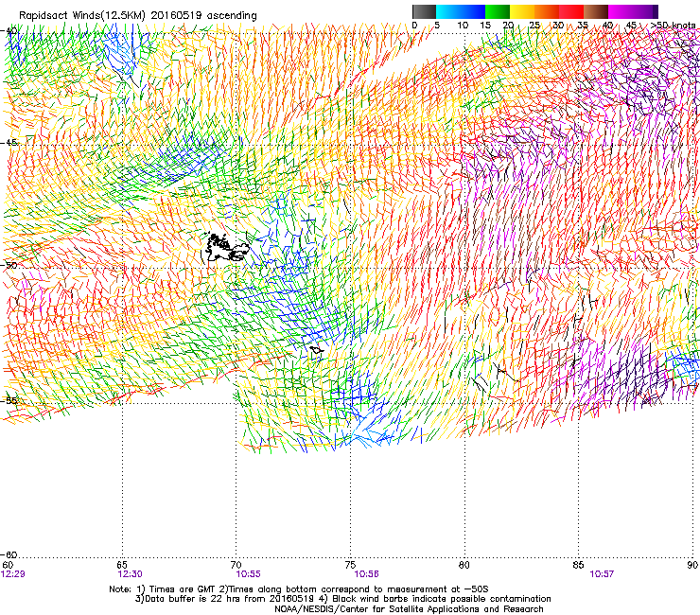This screenshot has height=615, width=700.
Task: Select the purple 45-50 knots legend swatch
Action: click(x=645, y=11)
